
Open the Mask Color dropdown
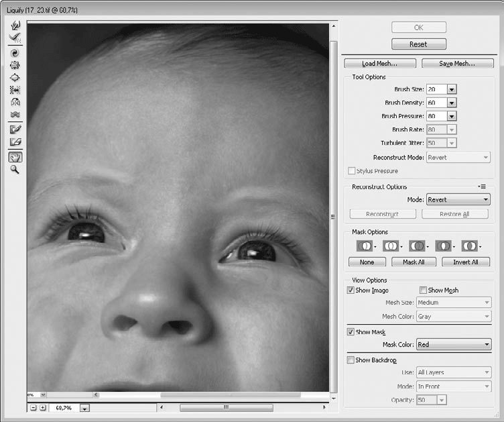pos(454,344)
